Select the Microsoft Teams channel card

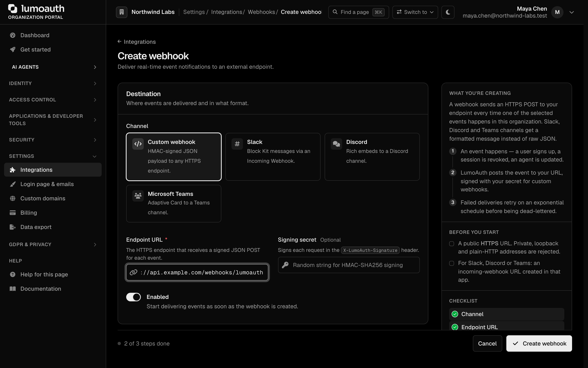coord(174,203)
